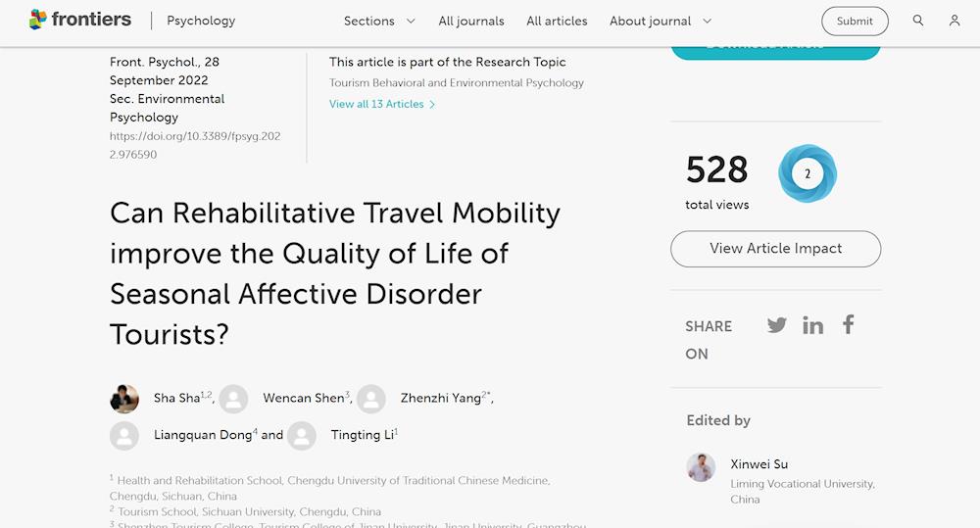This screenshot has height=528, width=980.
Task: Click the Frontiers logo
Action: 81,20
